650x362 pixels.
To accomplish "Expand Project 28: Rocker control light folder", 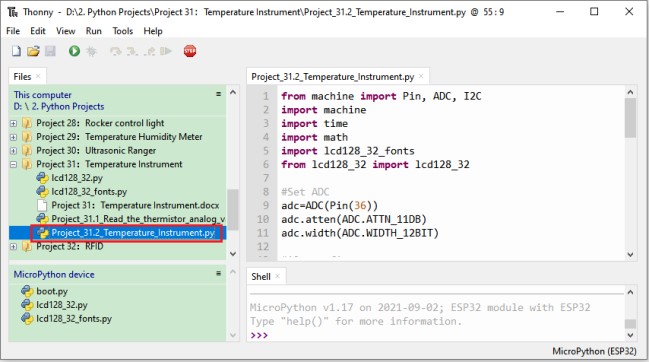I will tap(14, 124).
